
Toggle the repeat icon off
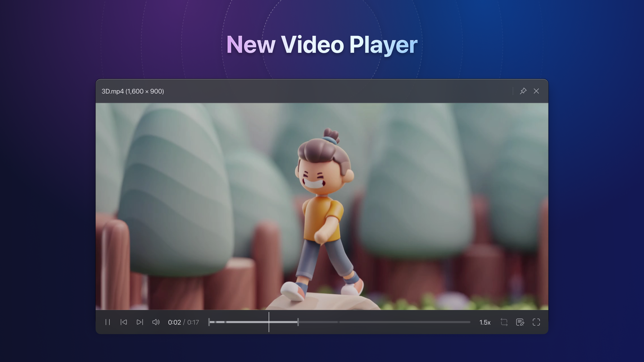(504, 322)
